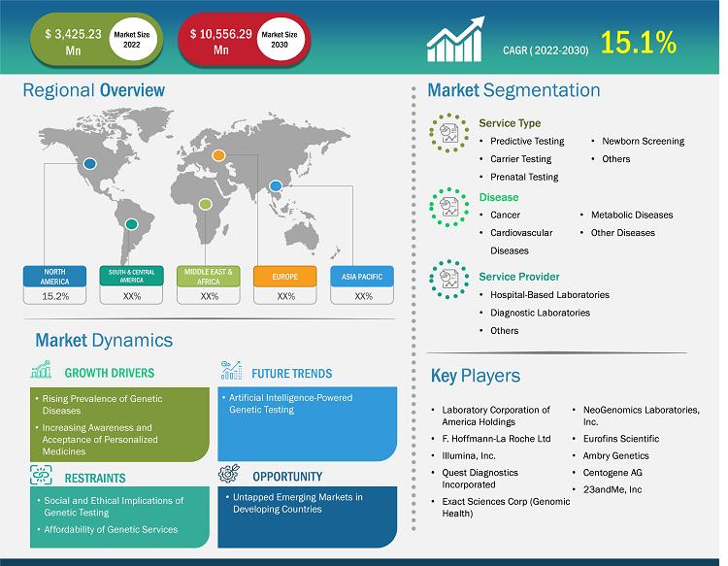
Task: Click the Europe orange region label
Action: 285,277
